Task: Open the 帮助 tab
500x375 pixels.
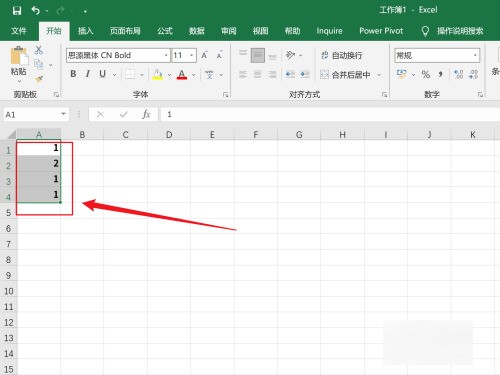Action: tap(292, 31)
